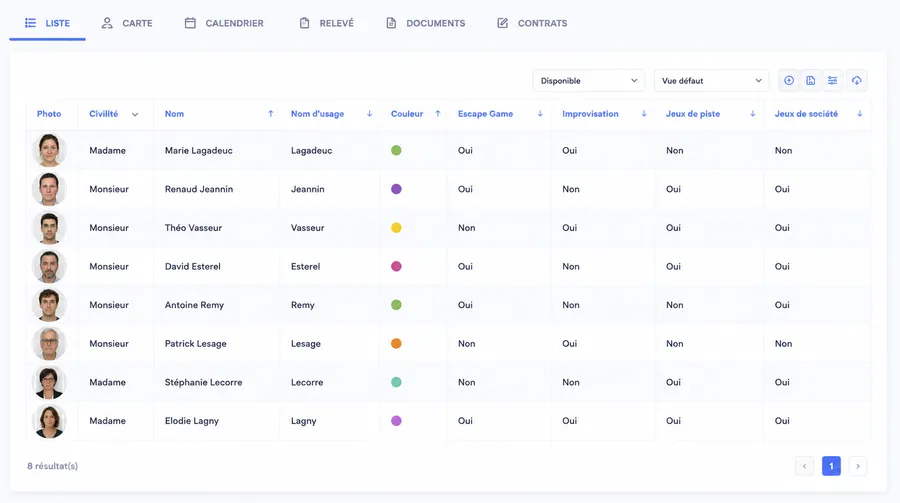The image size is (900, 503).
Task: Expand the Civilité column chevron
Action: click(135, 114)
